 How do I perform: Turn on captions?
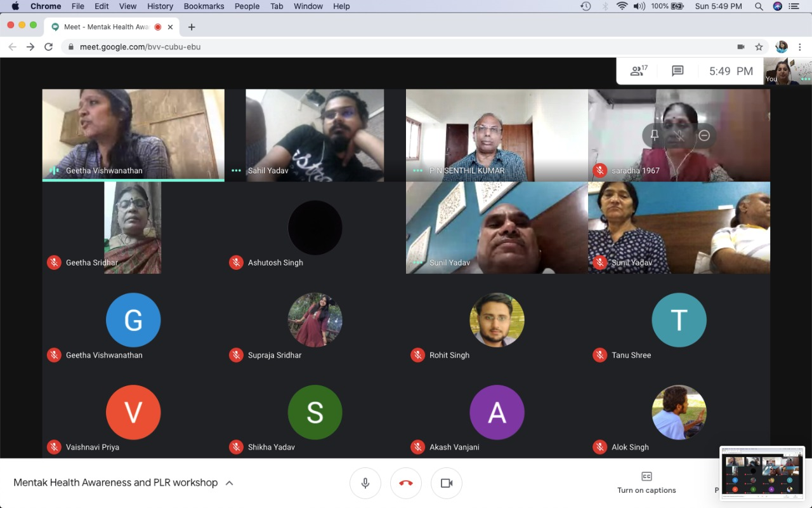click(x=646, y=483)
